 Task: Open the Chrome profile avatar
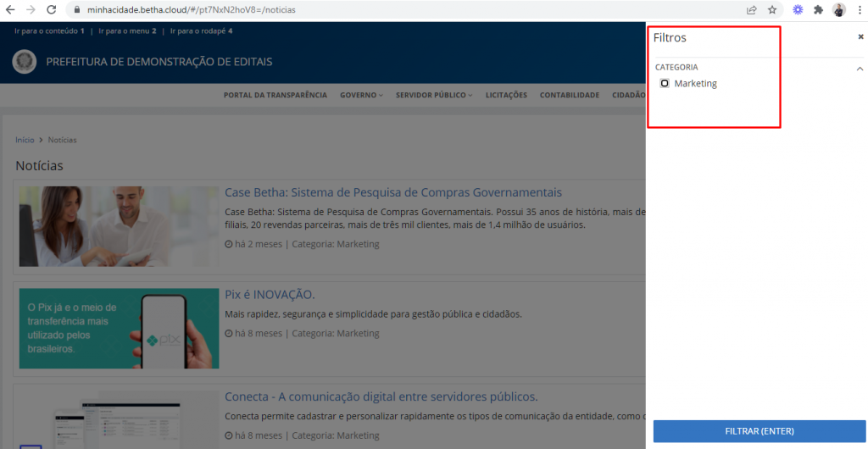coord(839,10)
